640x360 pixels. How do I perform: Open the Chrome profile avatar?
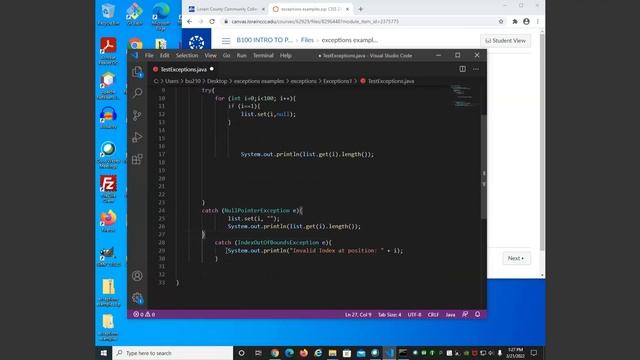[526, 21]
